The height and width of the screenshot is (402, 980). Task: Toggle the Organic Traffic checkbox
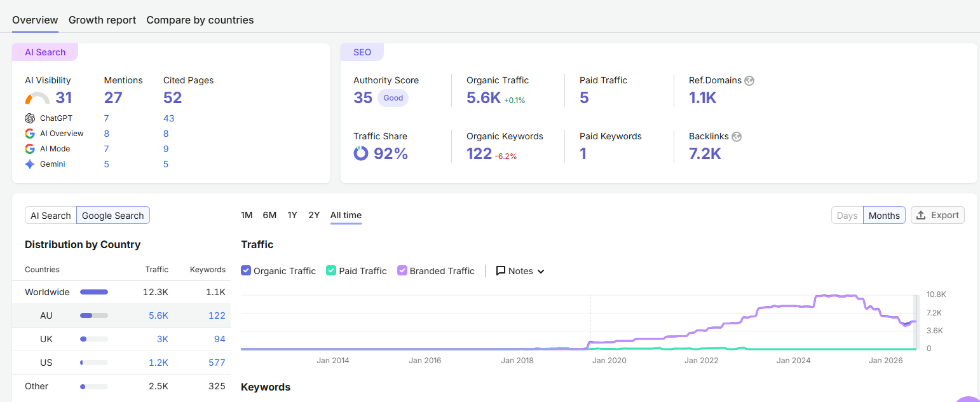pyautogui.click(x=246, y=270)
